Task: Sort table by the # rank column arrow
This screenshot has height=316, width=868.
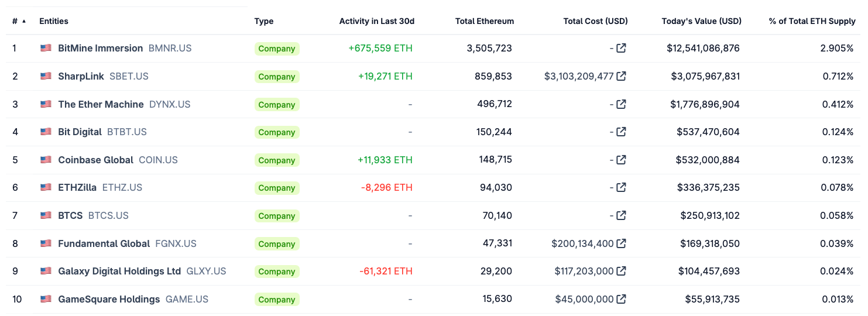Action: coord(23,21)
